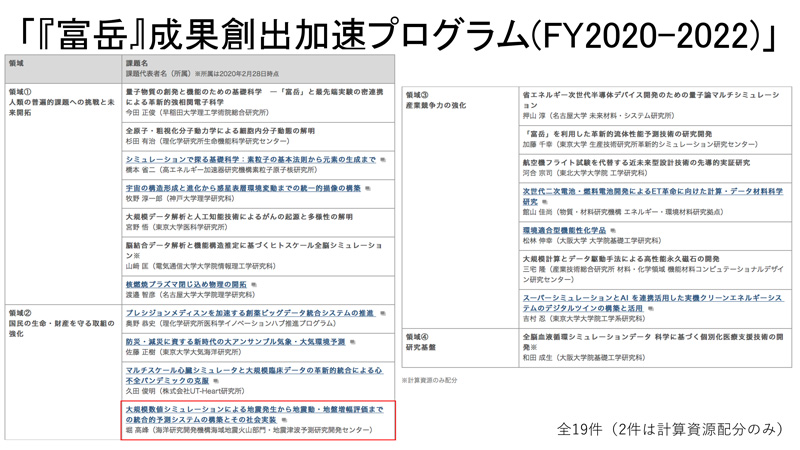Image resolution: width=800 pixels, height=450 pixels.
Task: Select the 課題名 column header
Action: click(258, 69)
